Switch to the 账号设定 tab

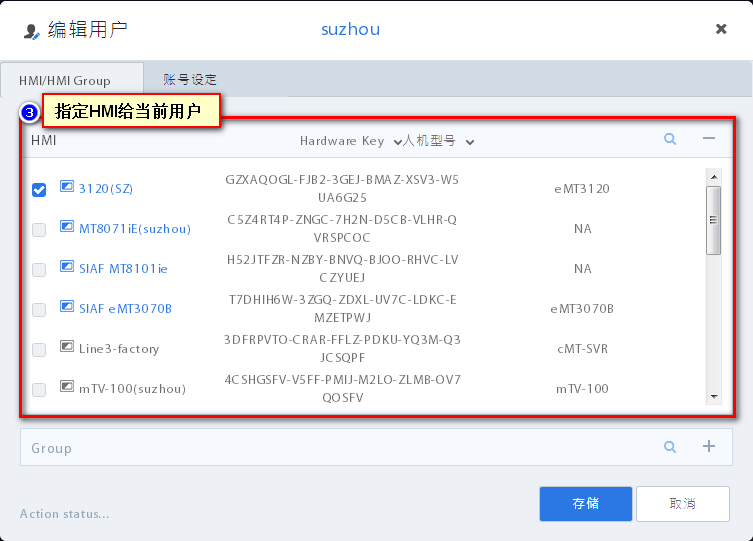[190, 79]
